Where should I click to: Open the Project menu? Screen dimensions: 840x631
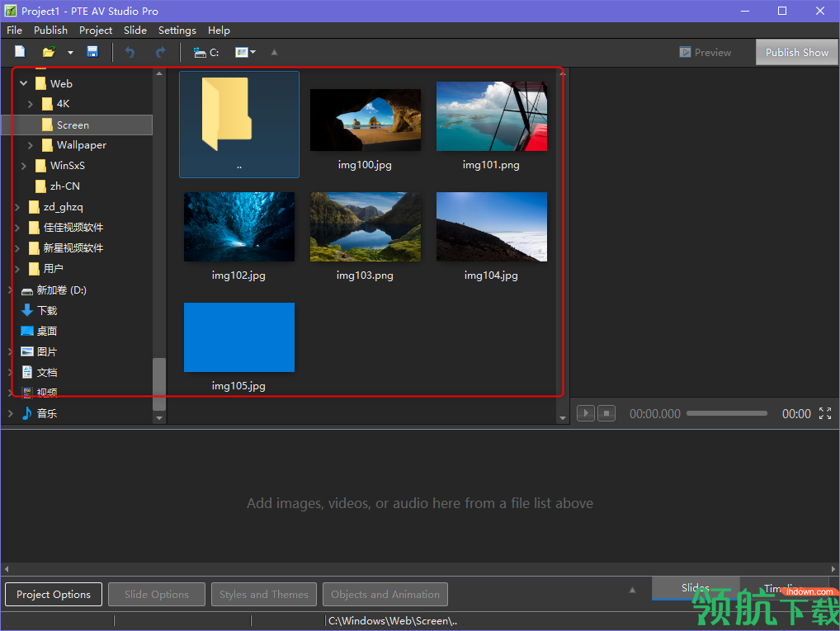coord(96,30)
